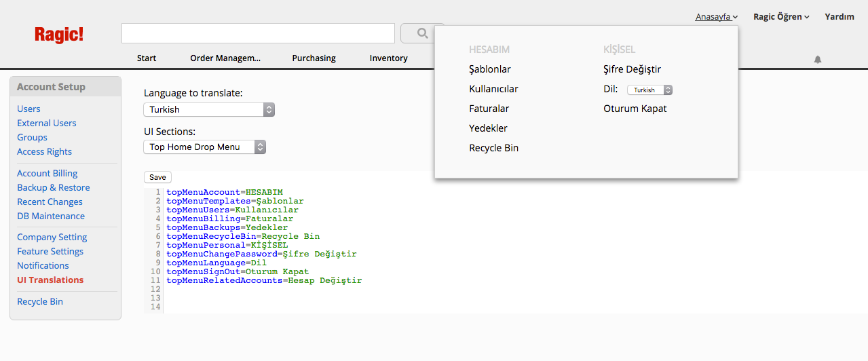The image size is (868, 361).
Task: Expand the Anasayfa top menu
Action: click(717, 17)
